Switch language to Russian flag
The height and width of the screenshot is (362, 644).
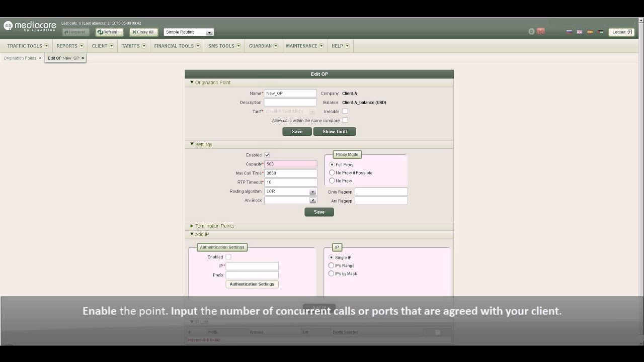point(569,32)
